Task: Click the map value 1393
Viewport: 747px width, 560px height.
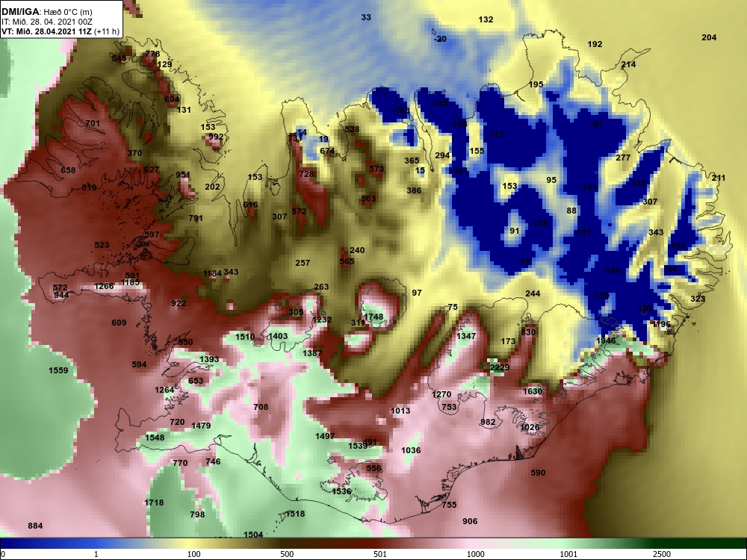Action: pyautogui.click(x=209, y=359)
